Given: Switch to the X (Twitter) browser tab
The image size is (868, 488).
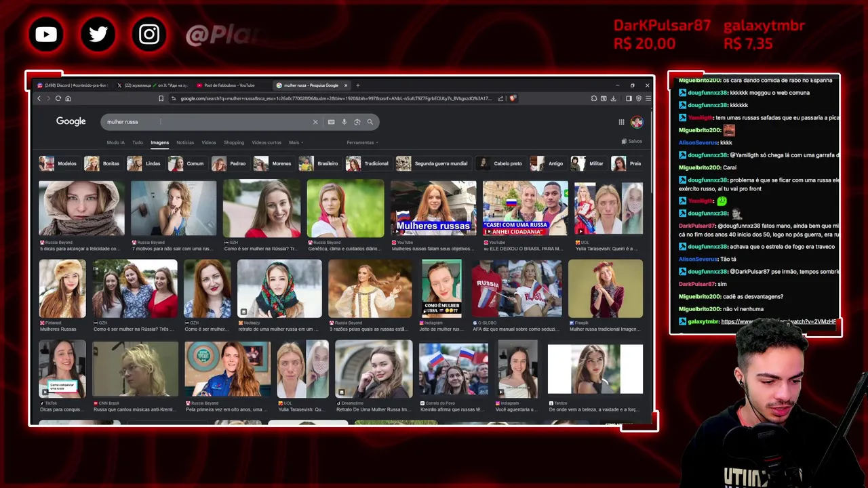Looking at the screenshot, I should tap(152, 85).
